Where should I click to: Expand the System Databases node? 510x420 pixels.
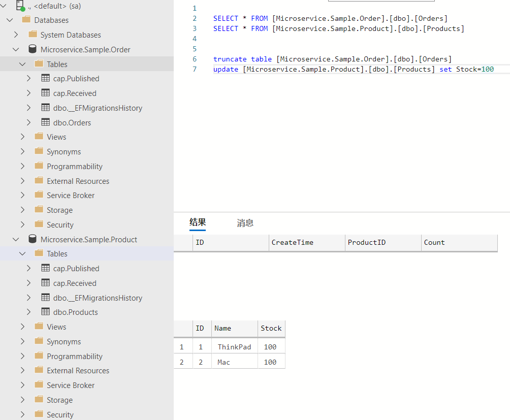coord(16,35)
